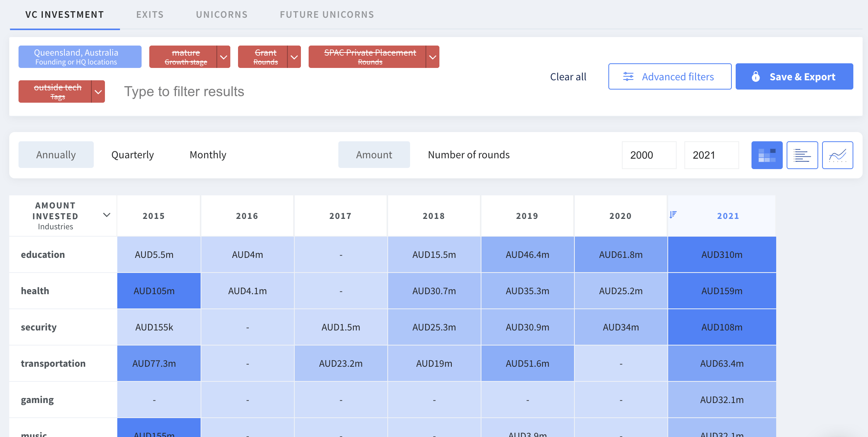
Task: Select the gaming row label
Action: [x=37, y=400]
